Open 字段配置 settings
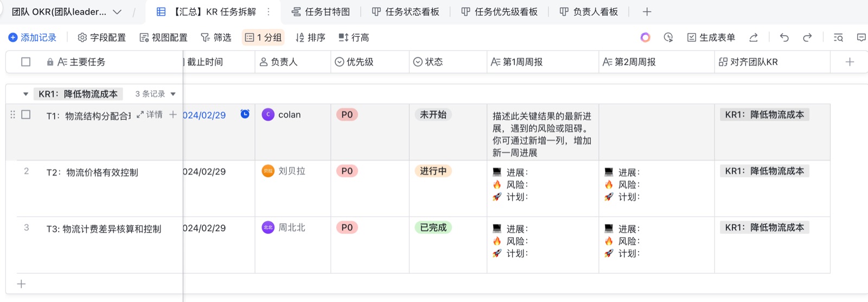 pyautogui.click(x=102, y=37)
